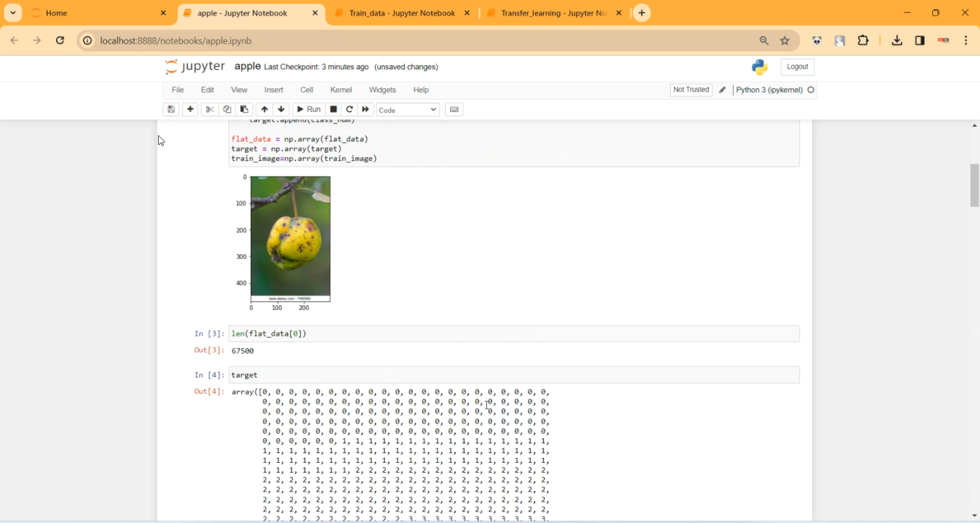Toggle the browser side panel

pos(920,41)
